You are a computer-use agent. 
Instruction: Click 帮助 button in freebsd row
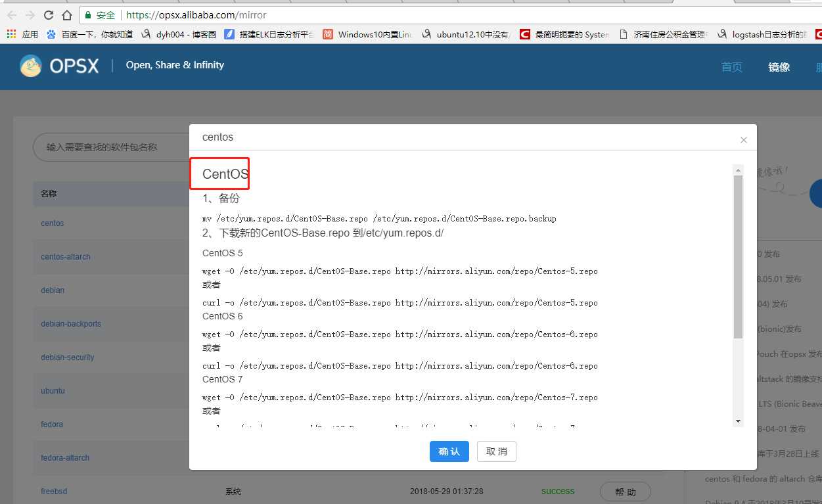click(626, 492)
